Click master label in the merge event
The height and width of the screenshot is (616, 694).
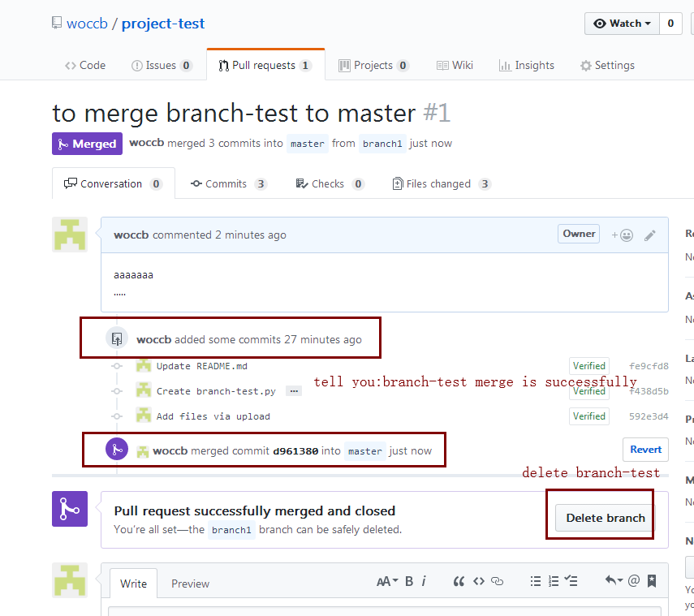click(364, 451)
